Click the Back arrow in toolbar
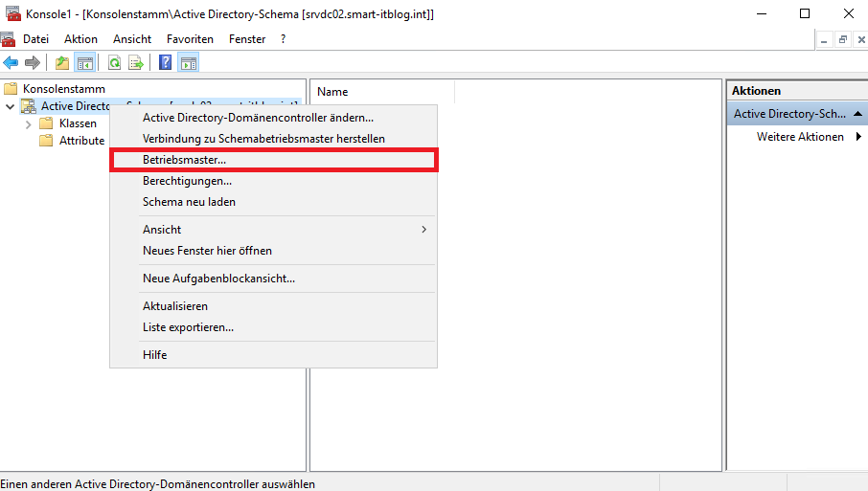 [x=11, y=63]
